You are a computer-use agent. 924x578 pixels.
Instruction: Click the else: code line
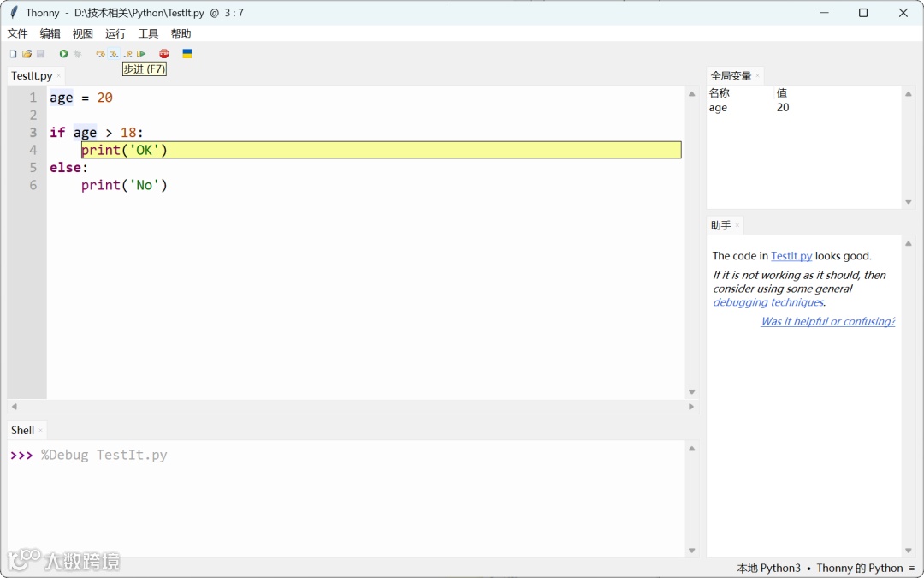click(x=69, y=168)
